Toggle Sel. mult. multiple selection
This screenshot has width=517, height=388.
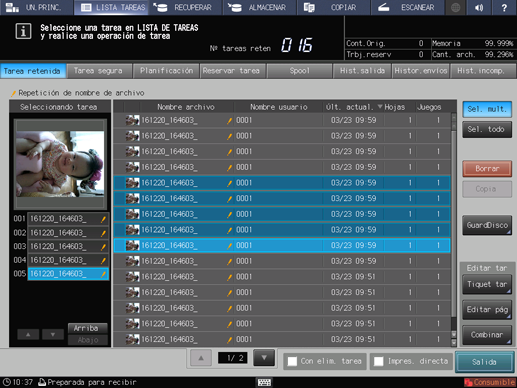(x=487, y=109)
